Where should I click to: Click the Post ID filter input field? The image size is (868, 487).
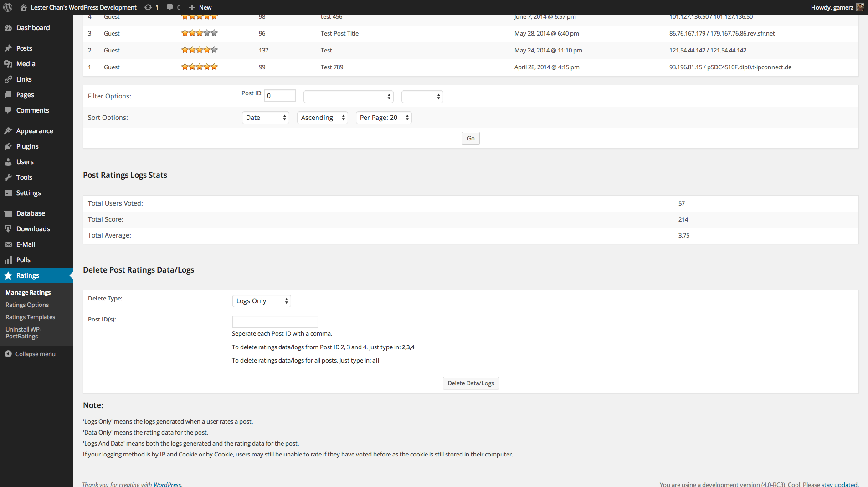280,96
